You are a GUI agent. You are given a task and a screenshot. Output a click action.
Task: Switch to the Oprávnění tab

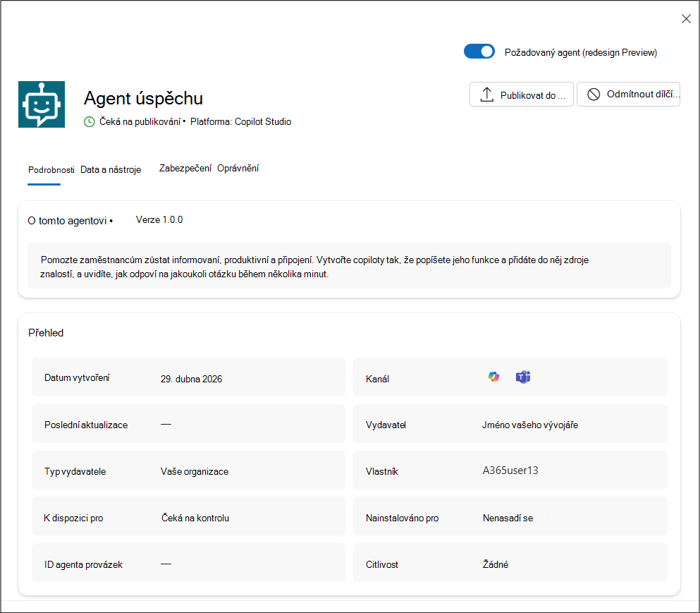click(x=238, y=169)
